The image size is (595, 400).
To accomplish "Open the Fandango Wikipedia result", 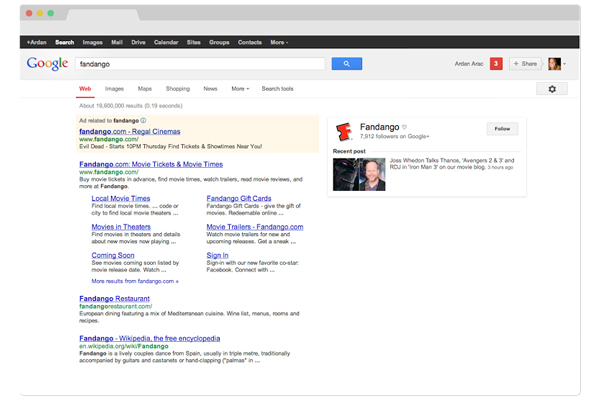I will 150,339.
